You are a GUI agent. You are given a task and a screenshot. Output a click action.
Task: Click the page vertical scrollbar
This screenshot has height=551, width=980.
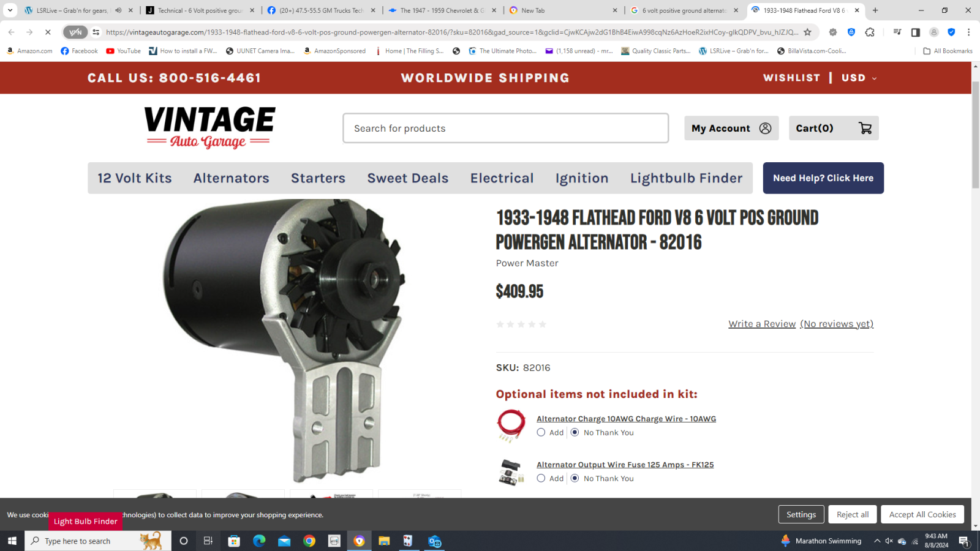pos(976,135)
